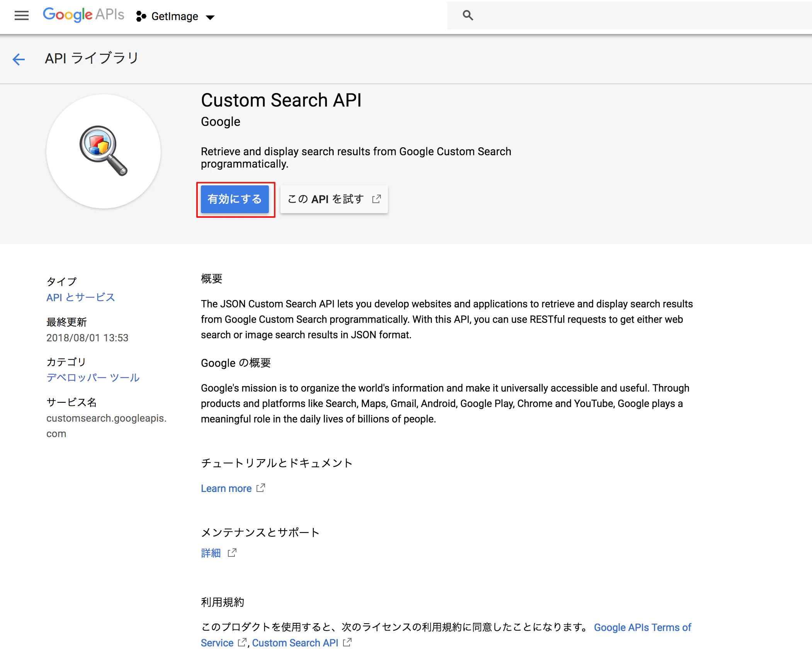Click external-link icon in この API を試す
Image resolution: width=812 pixels, height=658 pixels.
click(377, 199)
